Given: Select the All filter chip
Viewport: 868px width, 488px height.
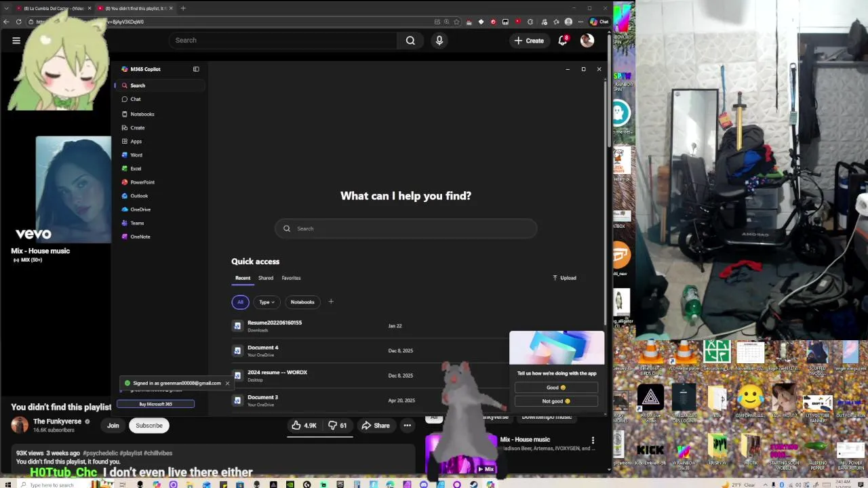Looking at the screenshot, I should pyautogui.click(x=240, y=302).
